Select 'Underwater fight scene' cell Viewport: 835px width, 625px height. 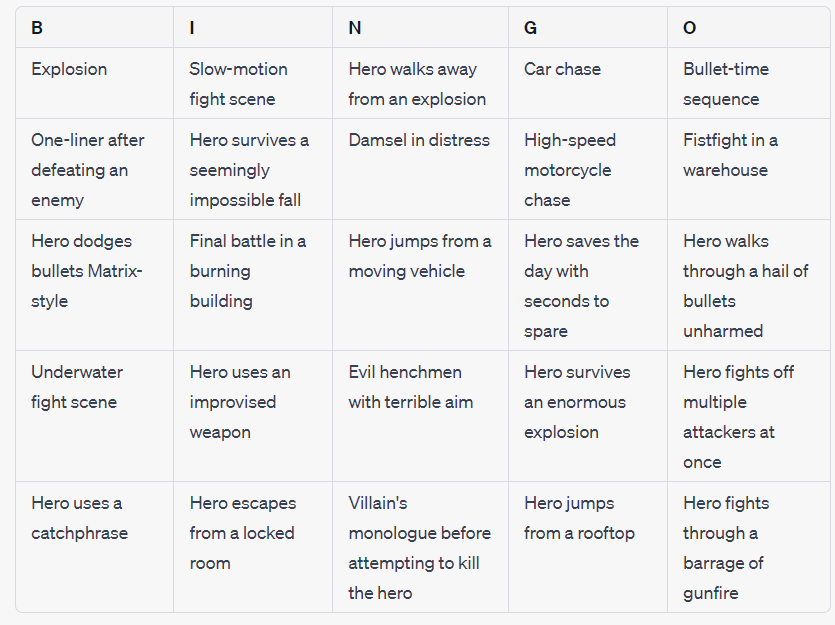coord(77,387)
